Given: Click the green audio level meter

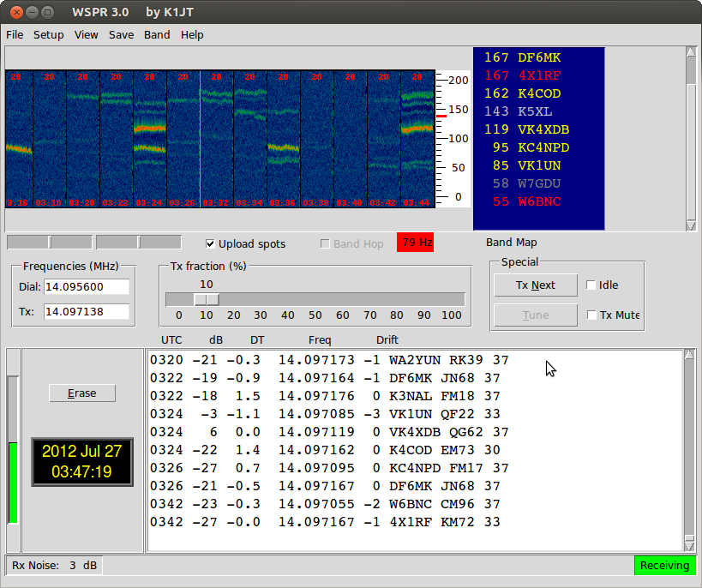Looking at the screenshot, I should pyautogui.click(x=13, y=482).
